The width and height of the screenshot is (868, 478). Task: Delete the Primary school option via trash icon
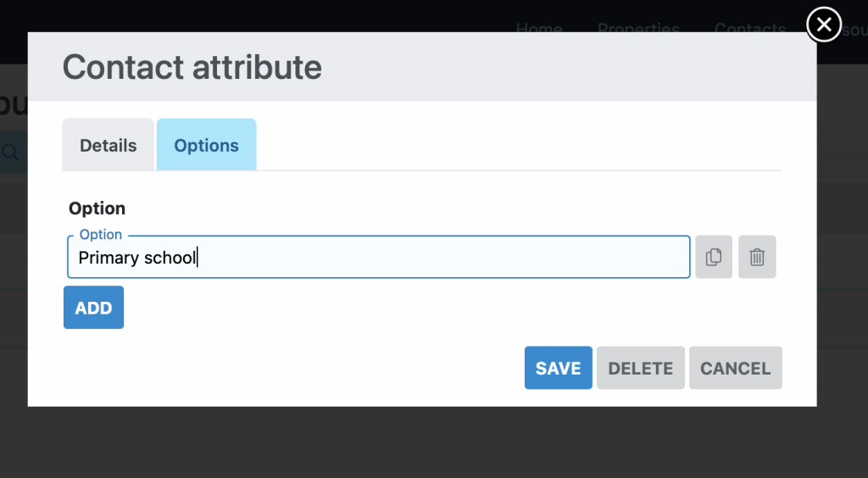(757, 257)
